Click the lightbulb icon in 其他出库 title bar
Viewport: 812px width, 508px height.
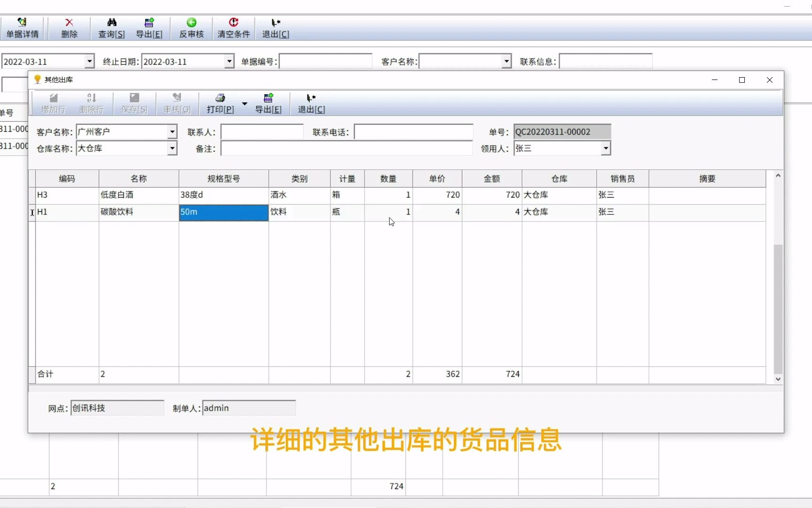pos(37,79)
